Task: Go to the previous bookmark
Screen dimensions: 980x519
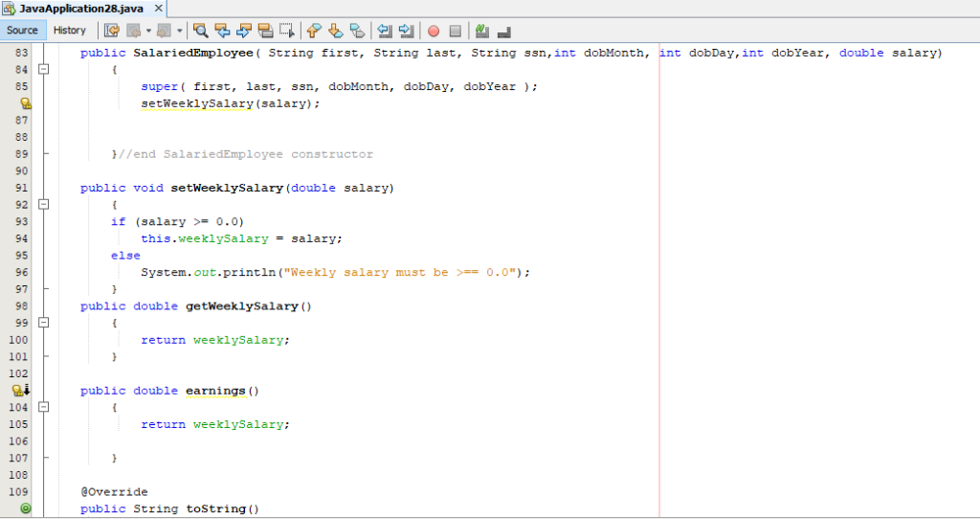Action: click(314, 30)
